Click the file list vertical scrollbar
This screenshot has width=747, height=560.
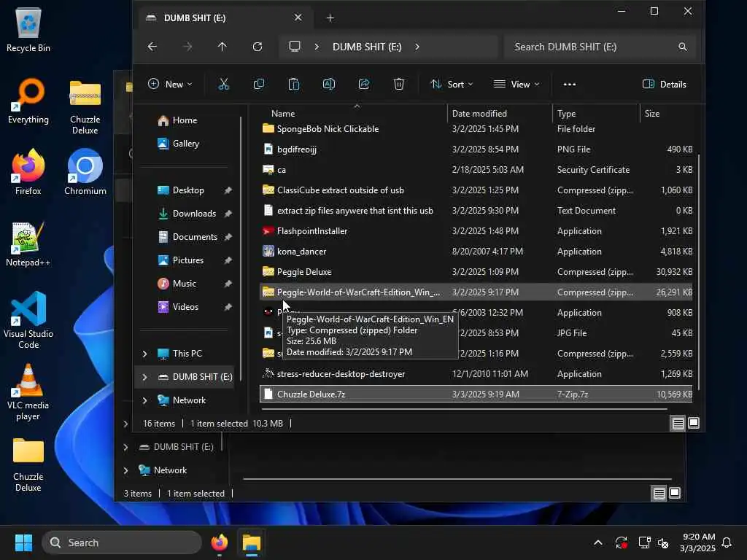(x=698, y=271)
